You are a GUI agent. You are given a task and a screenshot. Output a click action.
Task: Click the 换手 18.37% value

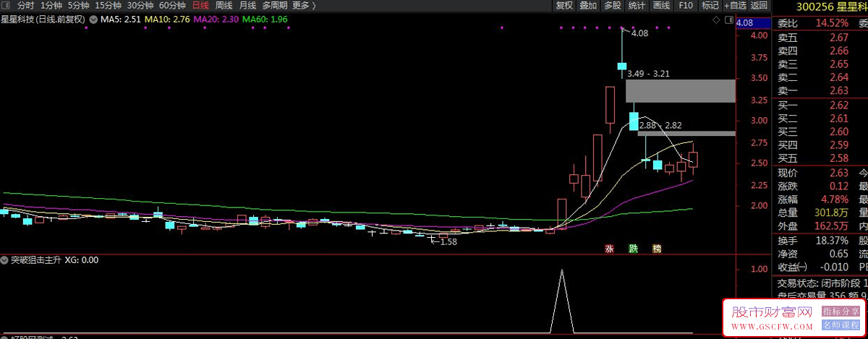tap(832, 240)
